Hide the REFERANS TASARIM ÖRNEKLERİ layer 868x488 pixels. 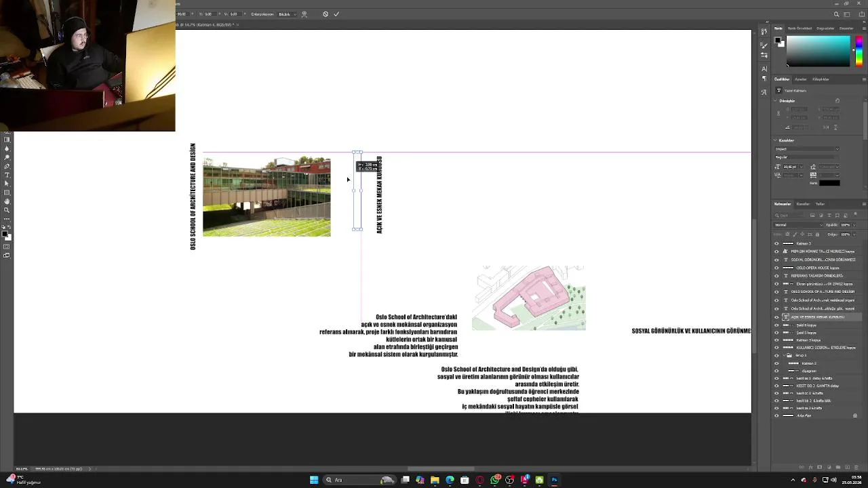click(777, 276)
